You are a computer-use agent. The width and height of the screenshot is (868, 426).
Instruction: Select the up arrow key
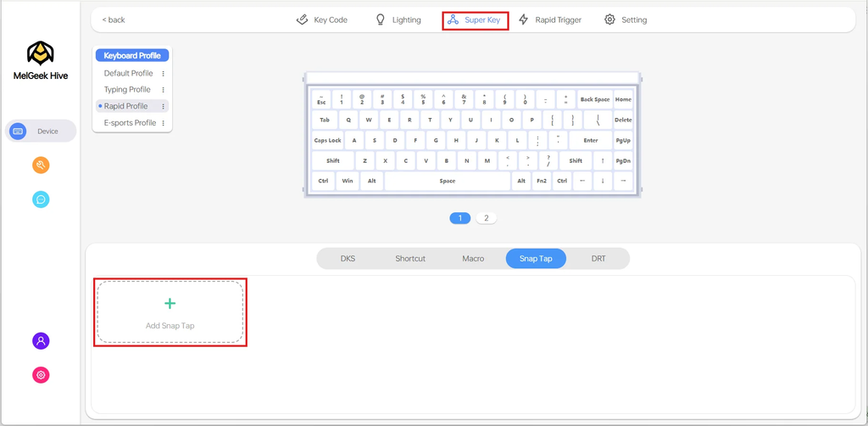pyautogui.click(x=603, y=160)
